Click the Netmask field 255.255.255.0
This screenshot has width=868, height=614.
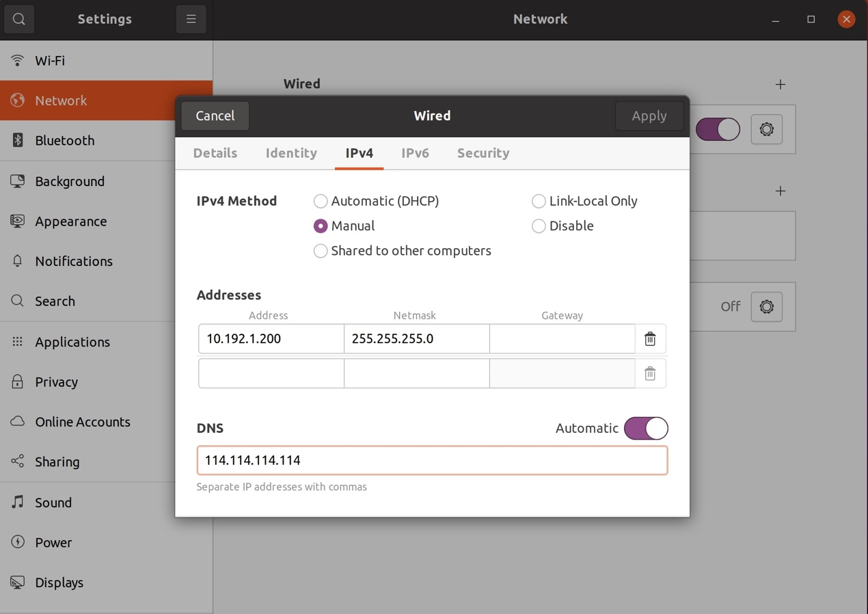(x=417, y=338)
